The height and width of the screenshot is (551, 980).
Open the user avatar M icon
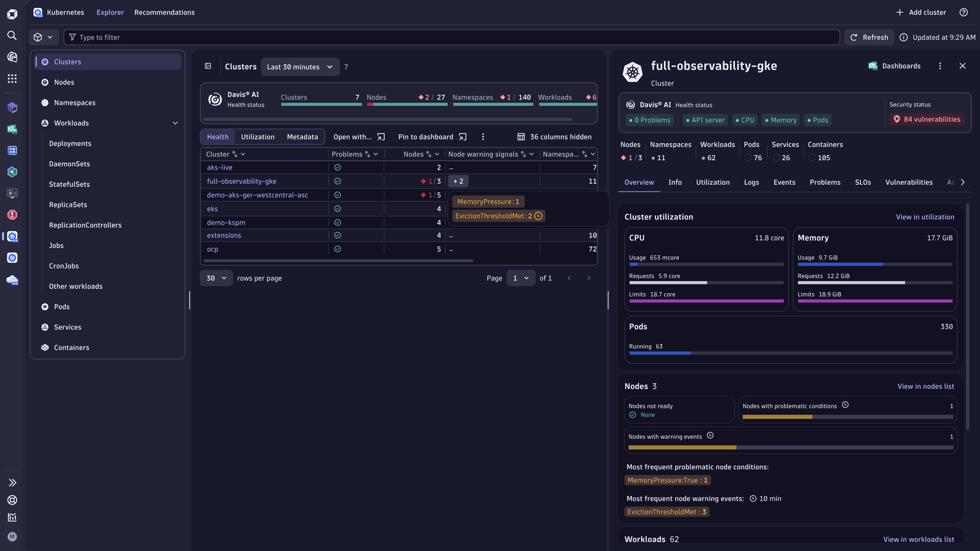(x=12, y=536)
